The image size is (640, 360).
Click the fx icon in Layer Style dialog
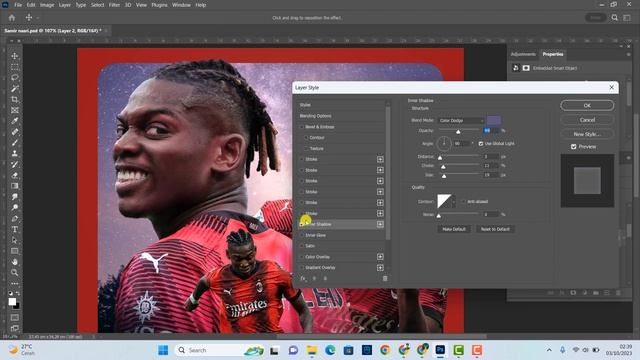[303, 278]
